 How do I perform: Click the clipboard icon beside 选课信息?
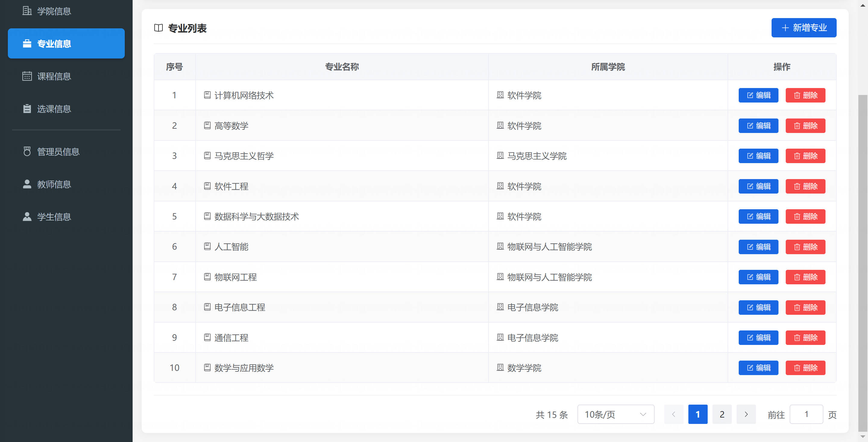tap(27, 109)
